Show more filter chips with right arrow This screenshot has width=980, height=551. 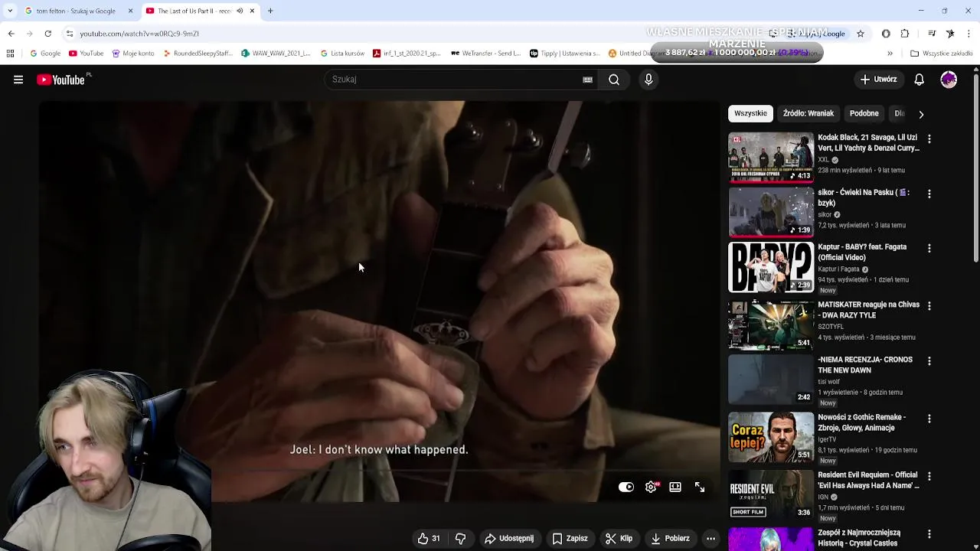(x=921, y=114)
